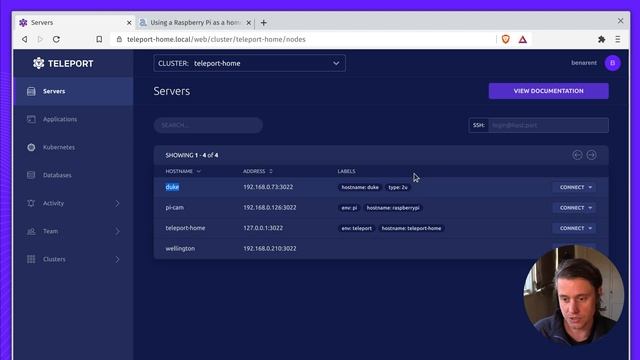The width and height of the screenshot is (640, 360).
Task: Click the Team sidebar icon
Action: click(x=31, y=231)
